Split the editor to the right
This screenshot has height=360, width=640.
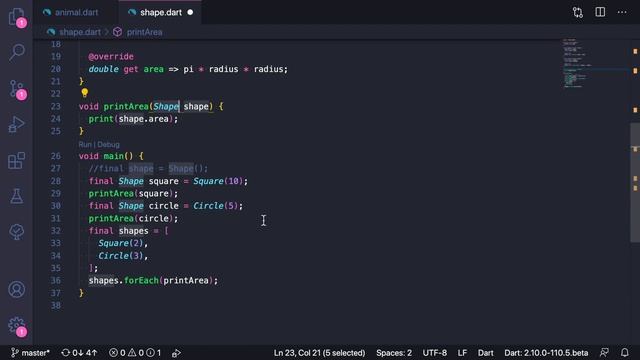(x=600, y=12)
